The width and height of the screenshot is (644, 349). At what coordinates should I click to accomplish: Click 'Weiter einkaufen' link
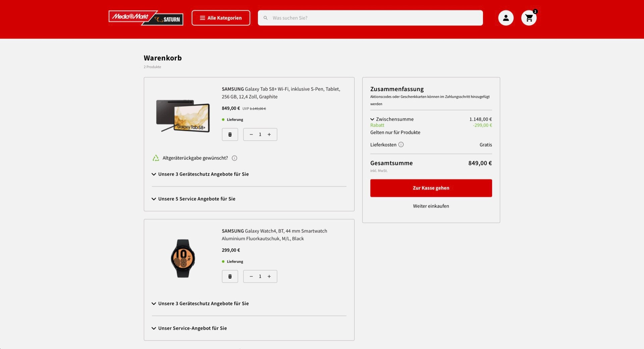(431, 206)
